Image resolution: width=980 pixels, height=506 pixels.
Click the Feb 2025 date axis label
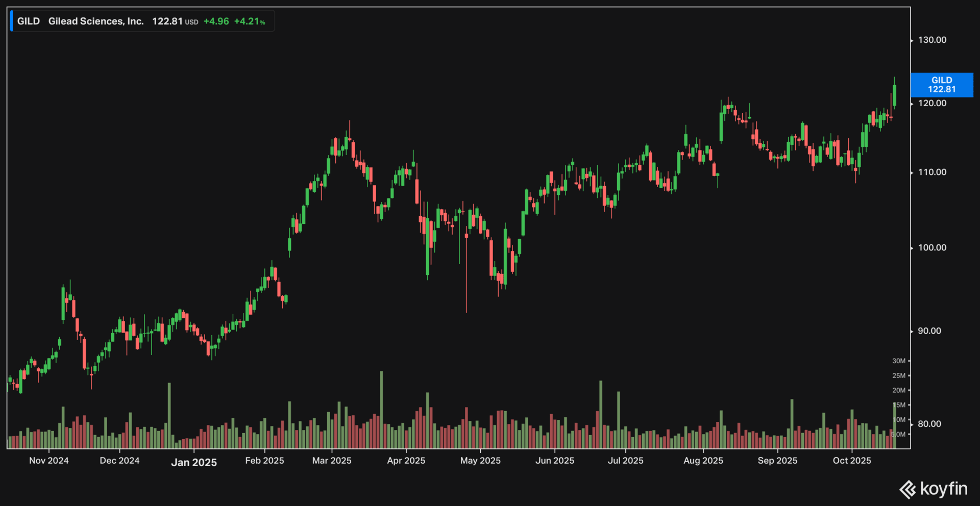coord(264,461)
